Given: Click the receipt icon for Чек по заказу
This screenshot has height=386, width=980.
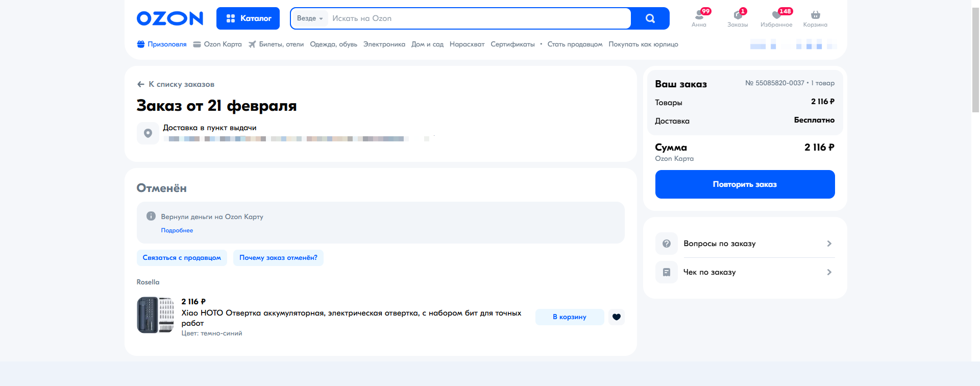Looking at the screenshot, I should click(667, 272).
